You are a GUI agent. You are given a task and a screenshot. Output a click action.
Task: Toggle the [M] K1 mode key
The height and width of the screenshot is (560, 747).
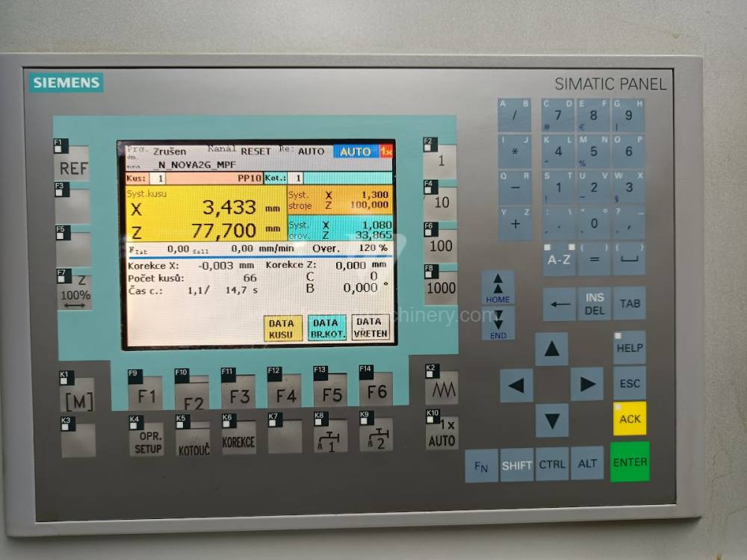tap(78, 397)
